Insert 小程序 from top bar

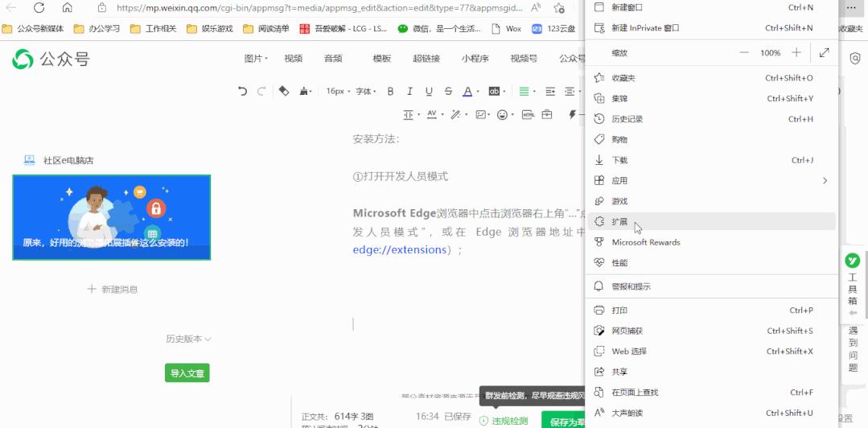click(475, 59)
